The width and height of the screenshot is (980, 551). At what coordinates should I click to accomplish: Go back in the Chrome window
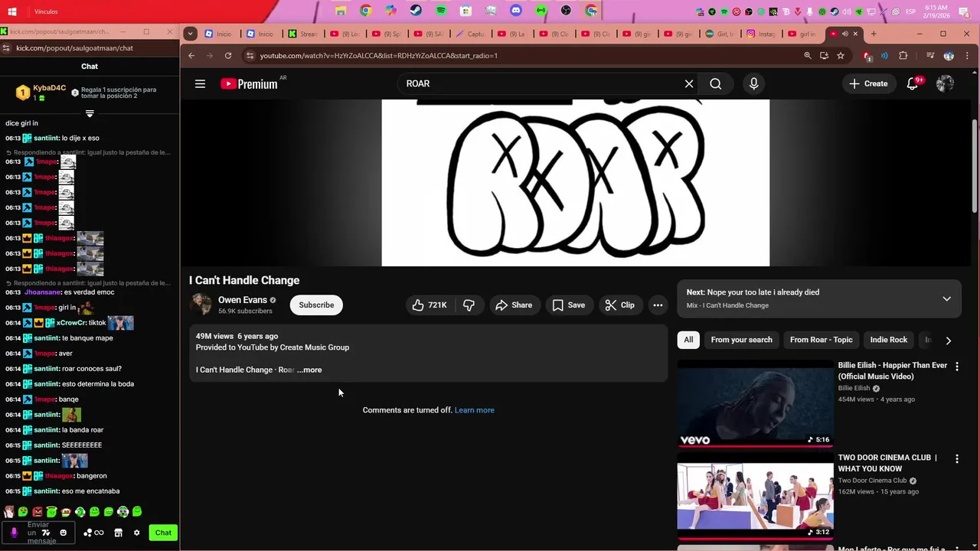point(191,56)
